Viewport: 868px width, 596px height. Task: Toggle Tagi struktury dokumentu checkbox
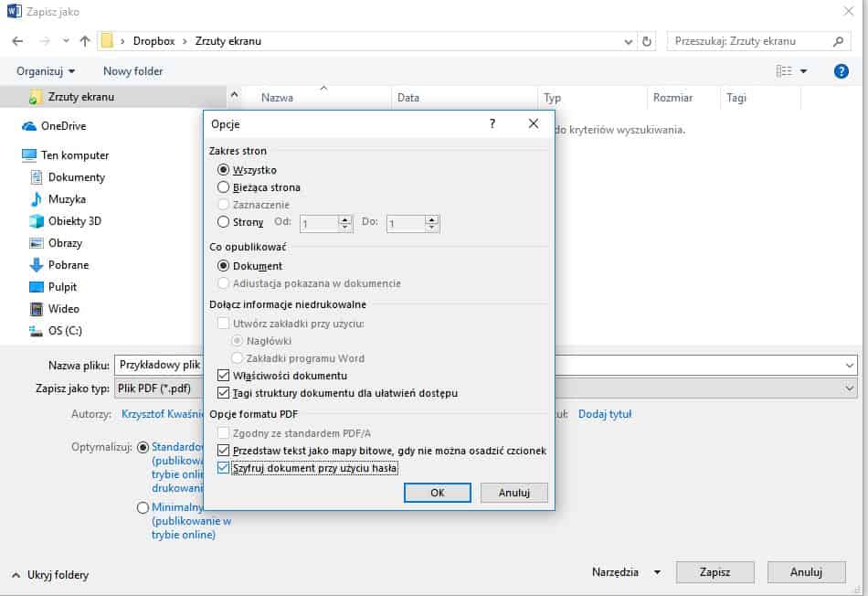point(224,393)
